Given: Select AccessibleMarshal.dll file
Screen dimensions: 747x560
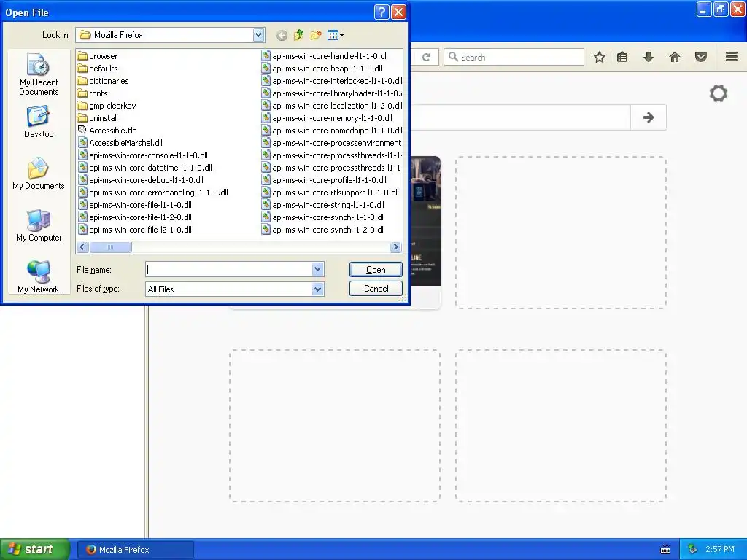Looking at the screenshot, I should [120, 143].
